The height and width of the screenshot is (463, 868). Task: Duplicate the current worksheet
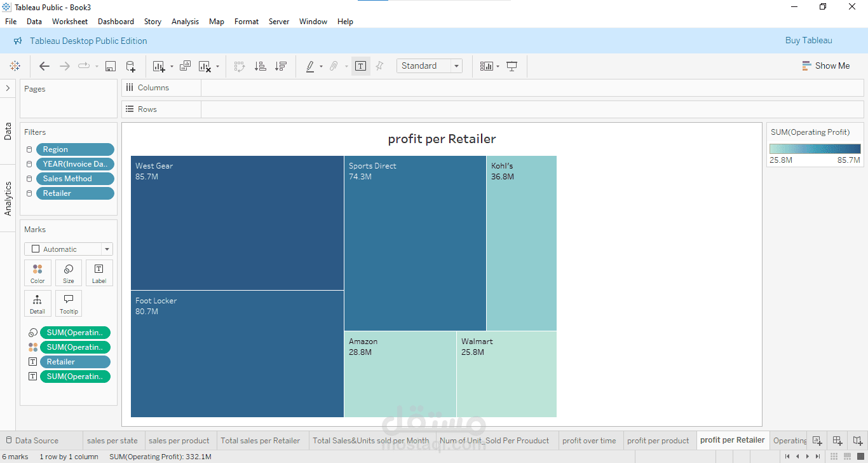(x=185, y=66)
